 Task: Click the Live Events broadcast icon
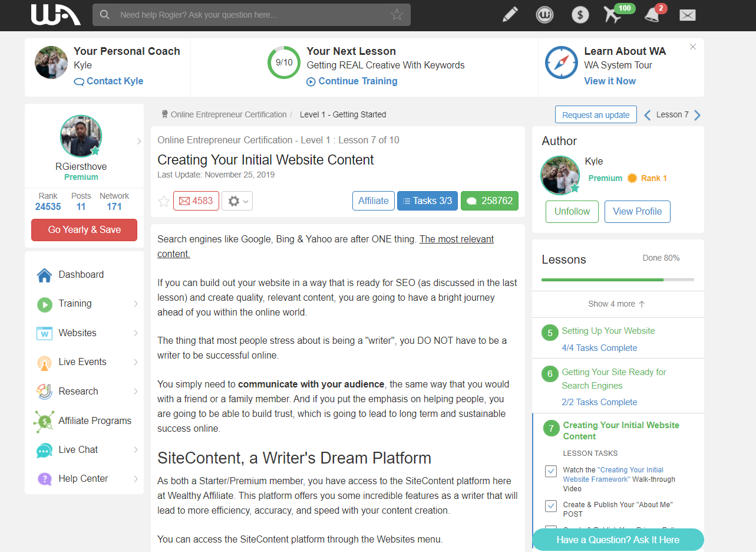click(x=44, y=362)
